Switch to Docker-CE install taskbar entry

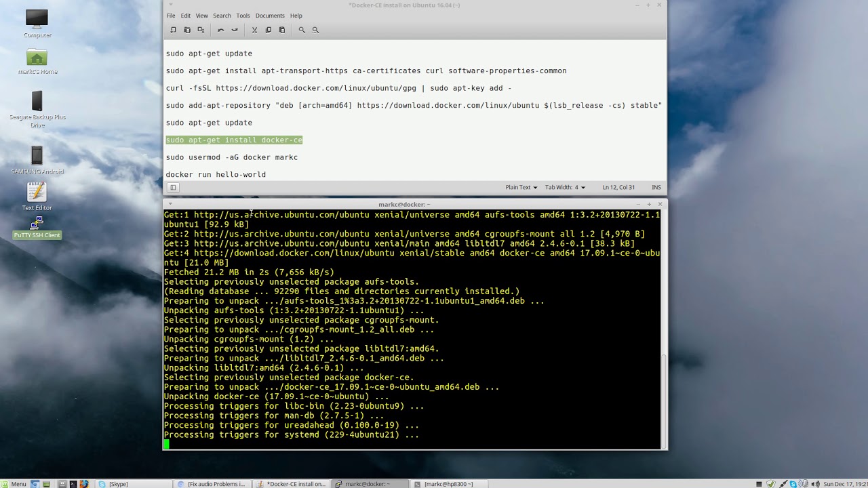291,484
